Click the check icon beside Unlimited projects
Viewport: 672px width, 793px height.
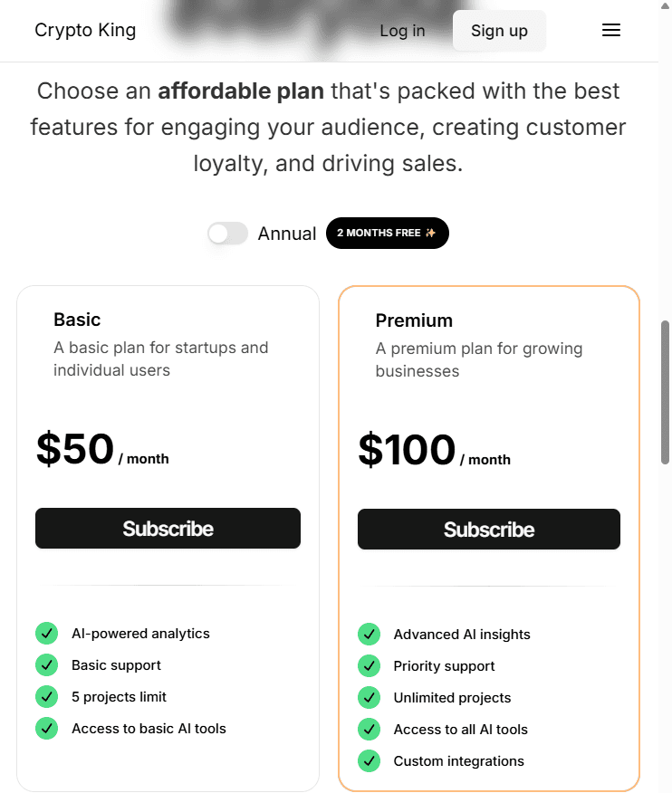369,698
